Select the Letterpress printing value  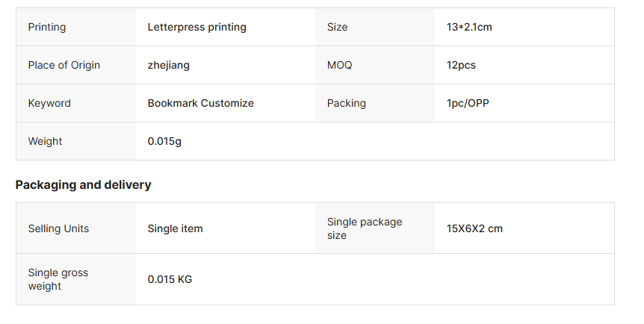pos(196,27)
